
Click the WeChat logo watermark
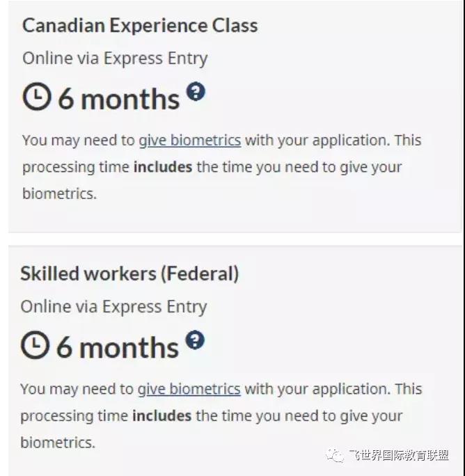[x=335, y=455]
